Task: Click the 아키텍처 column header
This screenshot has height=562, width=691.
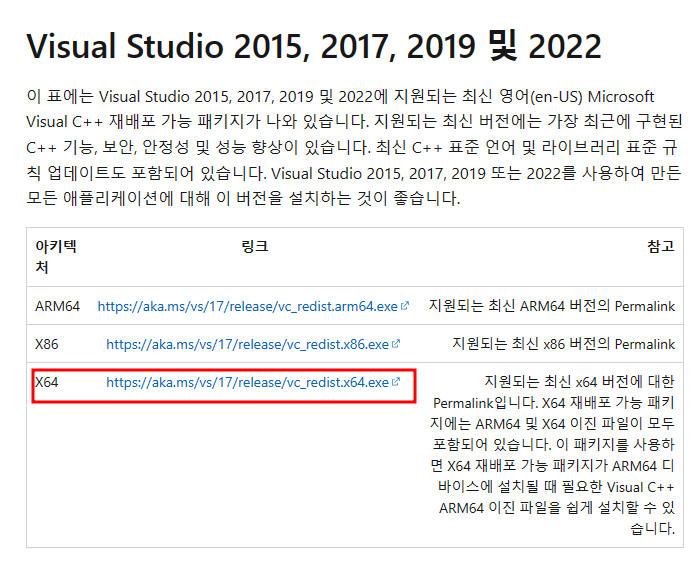Action: pos(56,257)
